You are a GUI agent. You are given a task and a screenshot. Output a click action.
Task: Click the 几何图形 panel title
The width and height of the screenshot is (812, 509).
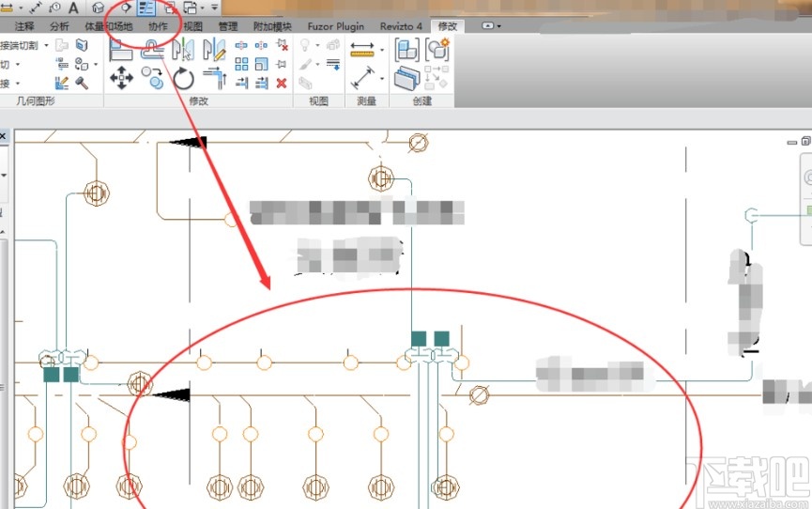tap(36, 101)
